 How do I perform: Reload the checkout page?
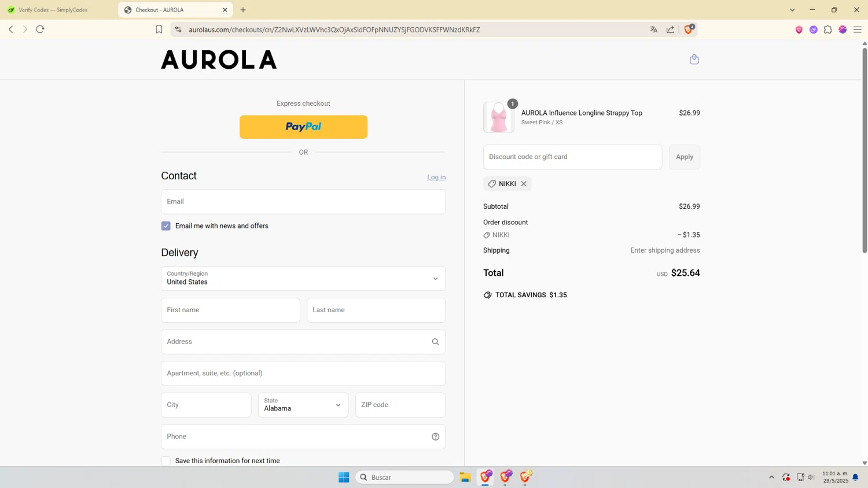tap(40, 29)
